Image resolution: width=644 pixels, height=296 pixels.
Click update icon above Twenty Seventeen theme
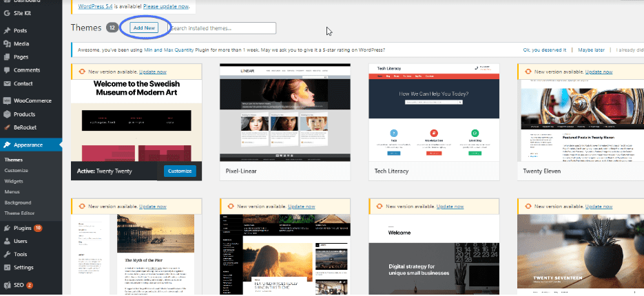528,207
